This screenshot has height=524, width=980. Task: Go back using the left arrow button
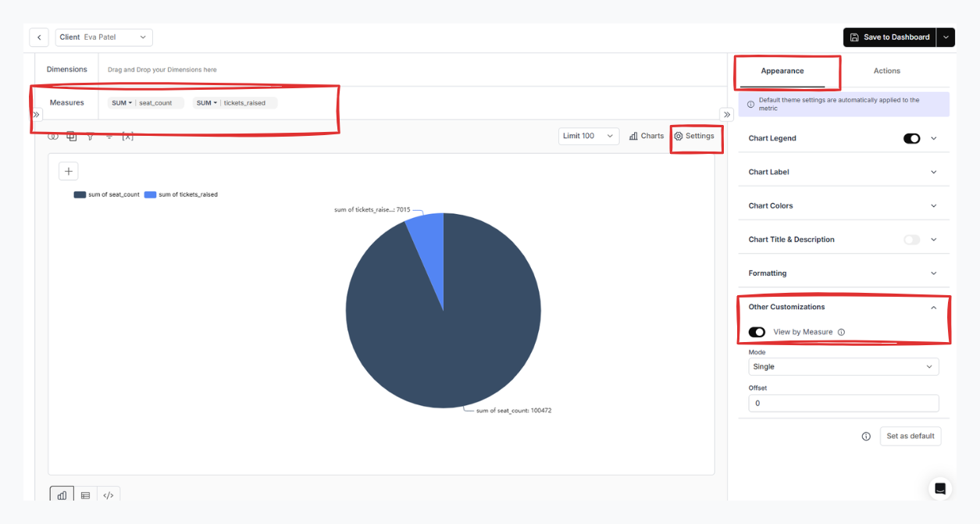[x=39, y=37]
